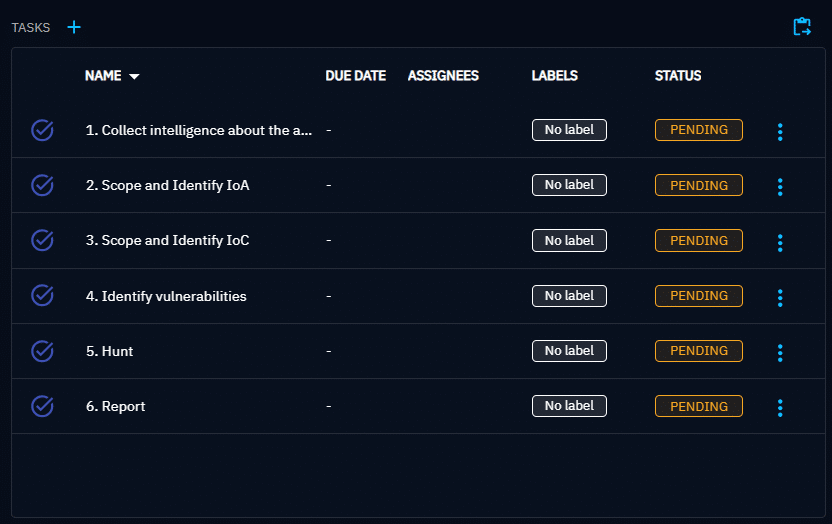Click the Labels column header
Image resolution: width=832 pixels, height=524 pixels.
(554, 76)
